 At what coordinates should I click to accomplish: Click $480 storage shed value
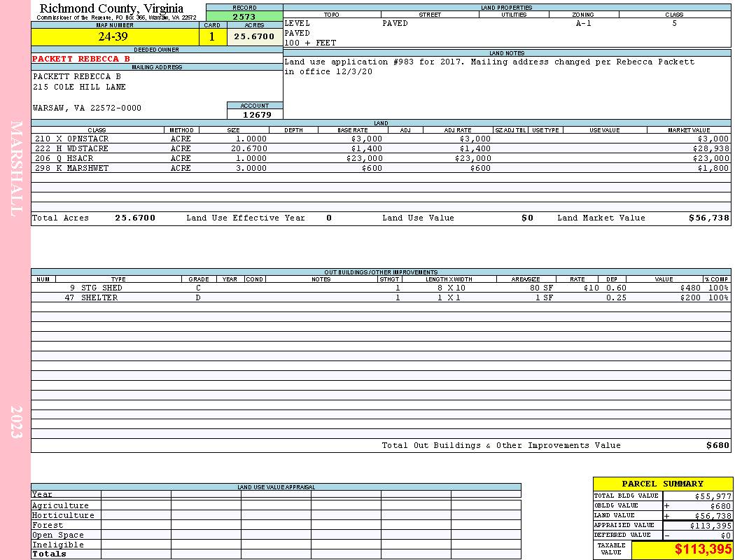click(x=690, y=288)
